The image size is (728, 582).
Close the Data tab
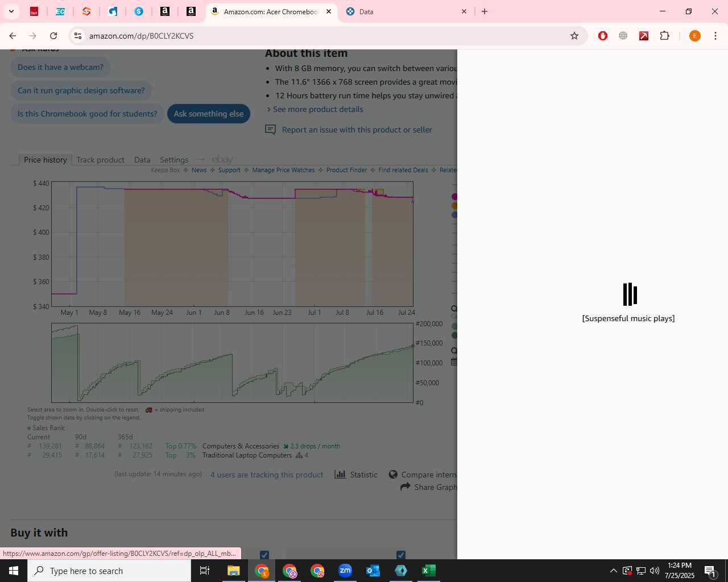464,11
